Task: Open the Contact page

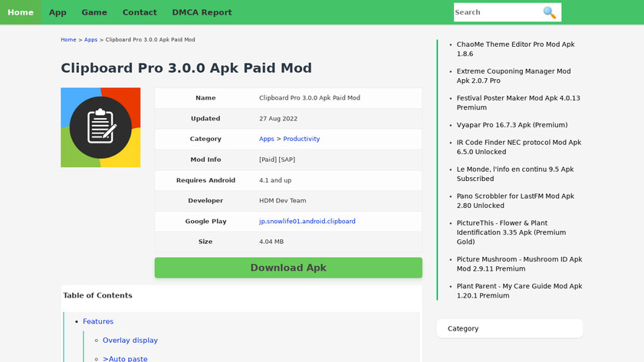Action: [x=140, y=12]
